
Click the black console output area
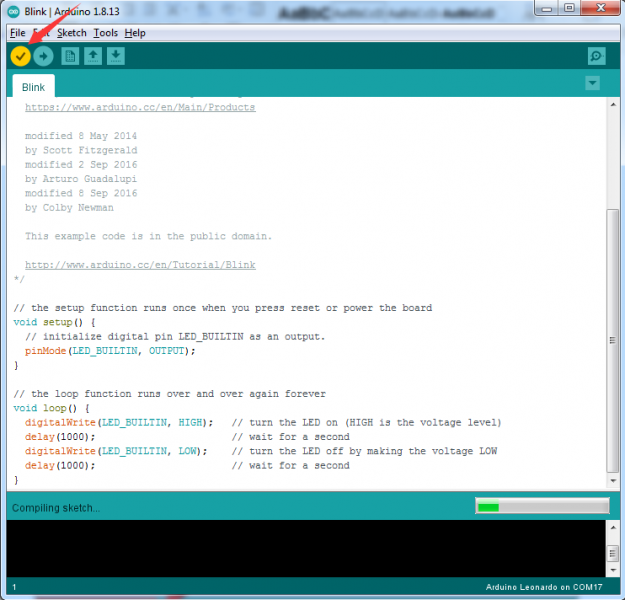pyautogui.click(x=306, y=549)
